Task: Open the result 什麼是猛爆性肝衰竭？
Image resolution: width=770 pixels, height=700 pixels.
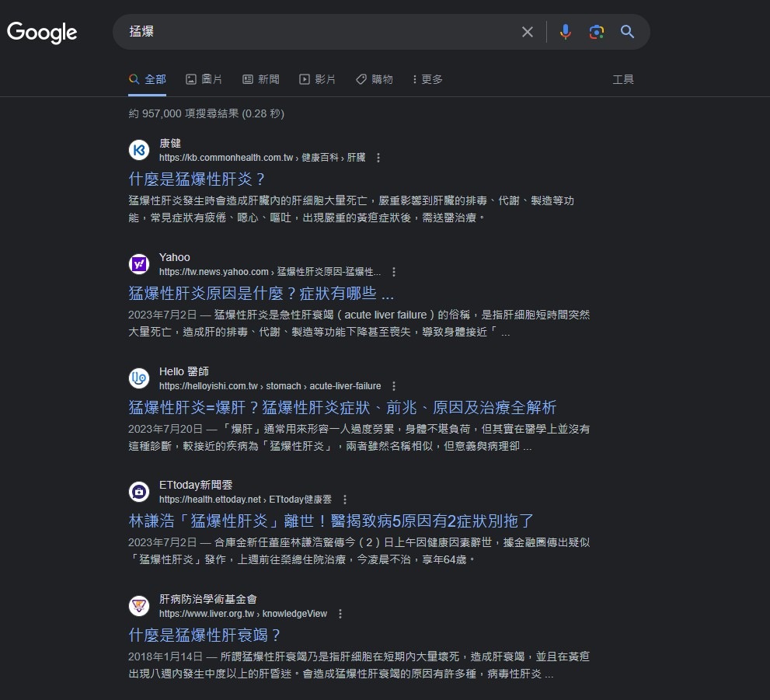Action: (204, 635)
